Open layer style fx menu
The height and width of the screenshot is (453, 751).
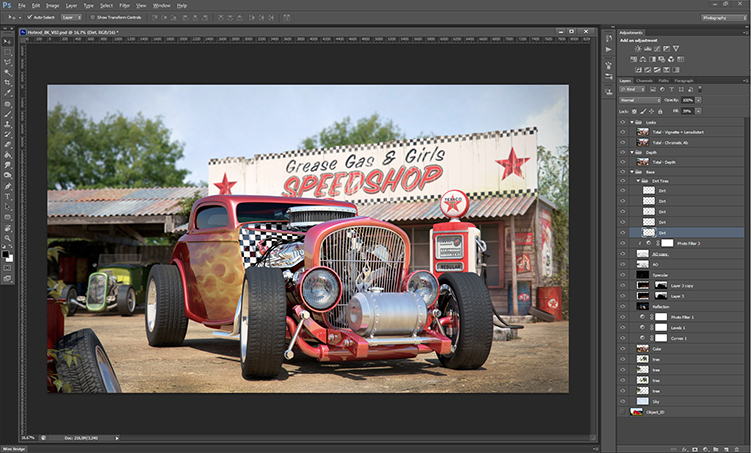(685, 449)
